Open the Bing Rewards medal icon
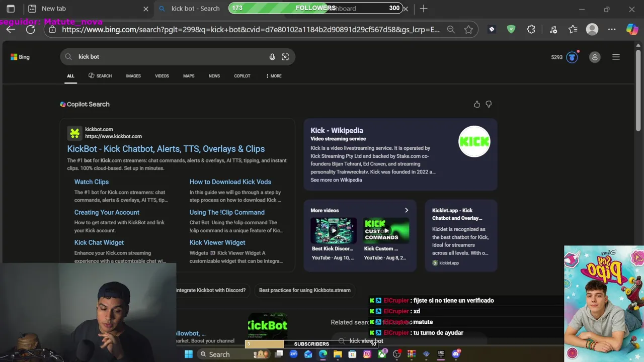 coord(572,57)
